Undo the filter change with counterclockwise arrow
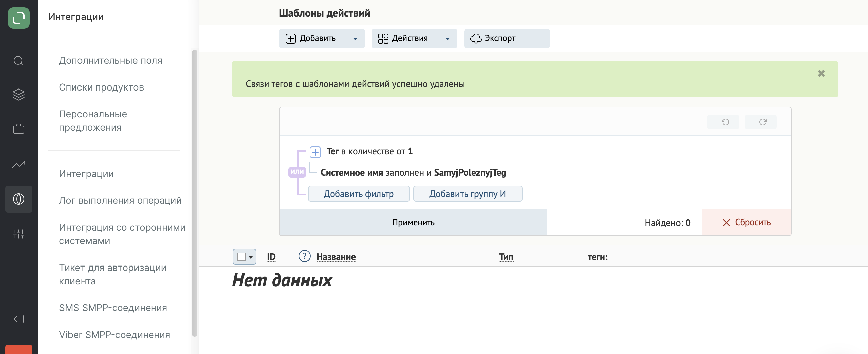 (x=723, y=122)
